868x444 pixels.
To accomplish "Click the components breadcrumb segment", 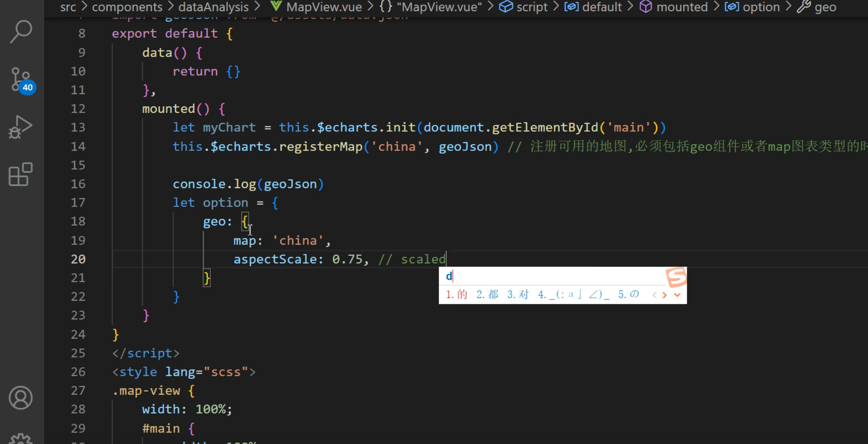I will click(127, 7).
